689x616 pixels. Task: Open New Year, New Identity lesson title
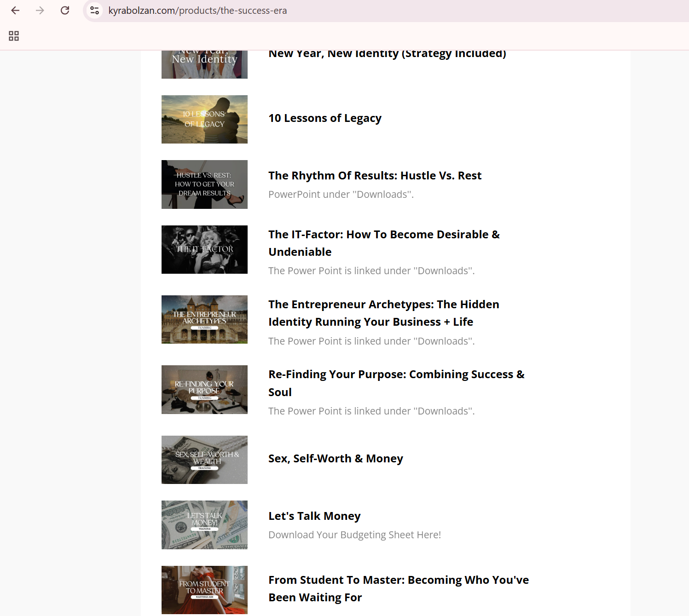[387, 54]
